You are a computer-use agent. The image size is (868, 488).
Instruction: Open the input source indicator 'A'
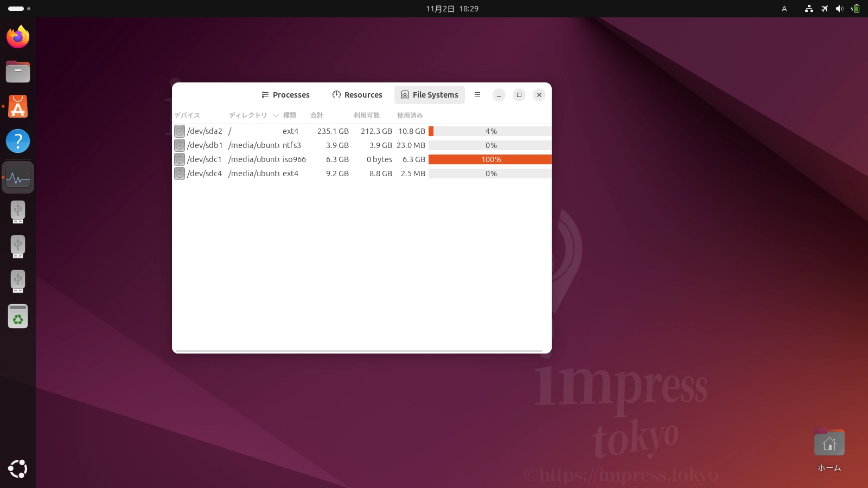(x=784, y=9)
